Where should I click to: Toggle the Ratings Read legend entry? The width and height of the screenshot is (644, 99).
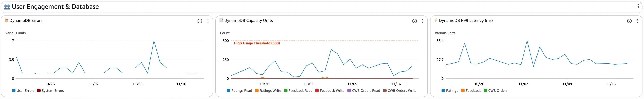pyautogui.click(x=242, y=90)
